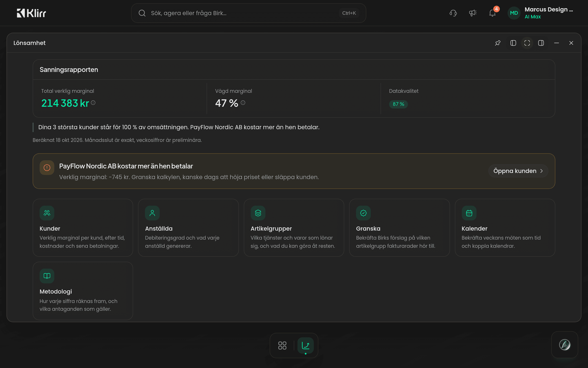Click the Öppna kunden button
Image resolution: width=588 pixels, height=368 pixels.
tap(518, 171)
